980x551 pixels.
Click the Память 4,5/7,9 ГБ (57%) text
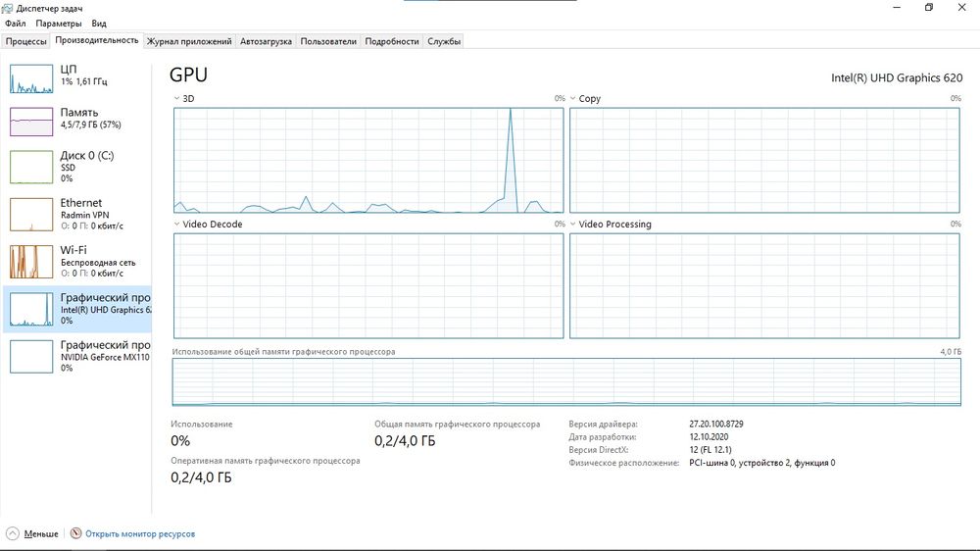click(x=90, y=125)
